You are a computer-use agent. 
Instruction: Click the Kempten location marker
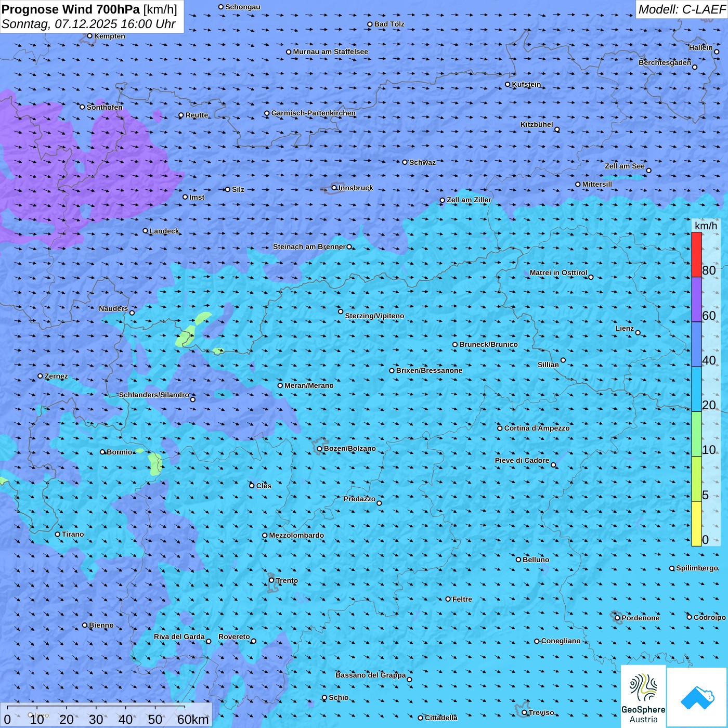(x=90, y=36)
